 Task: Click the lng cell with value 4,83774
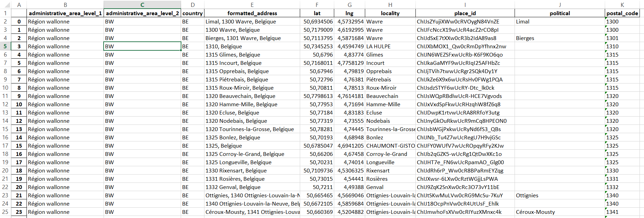[x=349, y=54]
